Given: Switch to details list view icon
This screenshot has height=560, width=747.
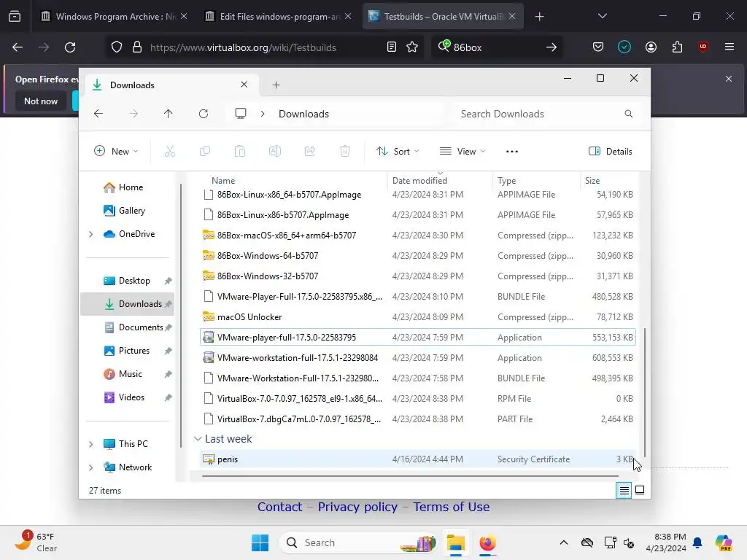Looking at the screenshot, I should coord(624,490).
